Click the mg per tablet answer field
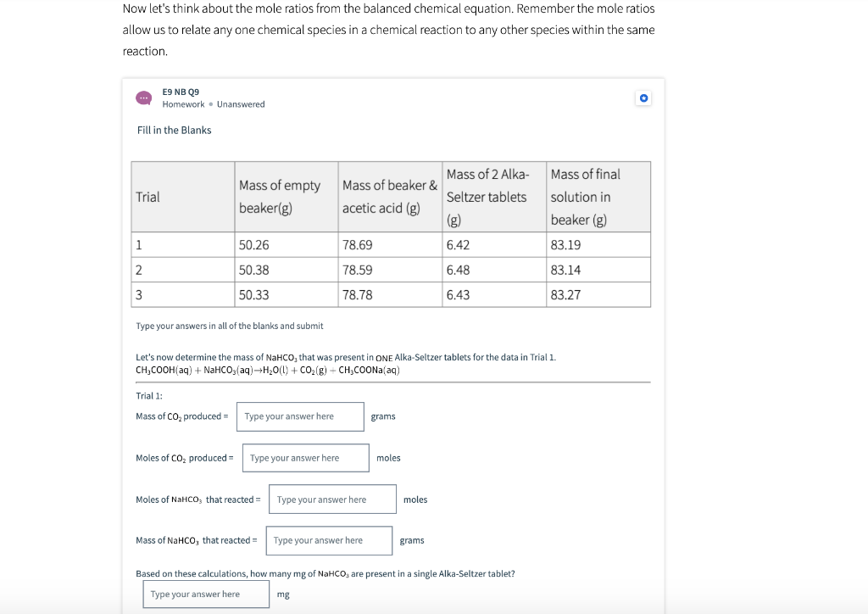Image resolution: width=868 pixels, height=614 pixels. (207, 594)
